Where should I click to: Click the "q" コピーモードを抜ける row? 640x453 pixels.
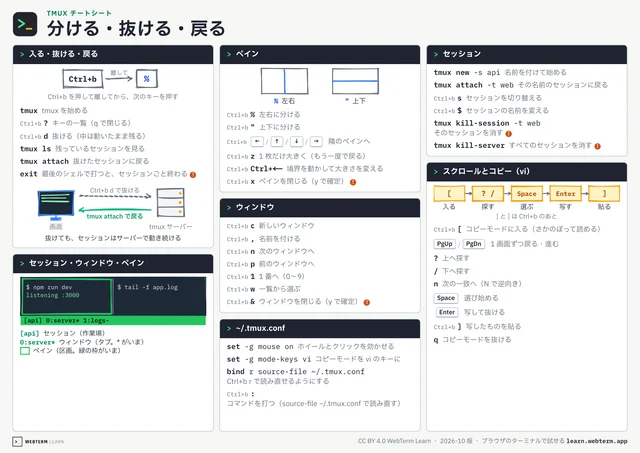472,340
